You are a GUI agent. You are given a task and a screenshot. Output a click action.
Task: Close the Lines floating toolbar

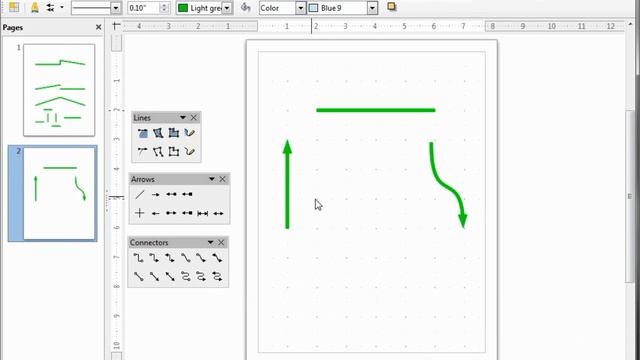pyautogui.click(x=193, y=118)
